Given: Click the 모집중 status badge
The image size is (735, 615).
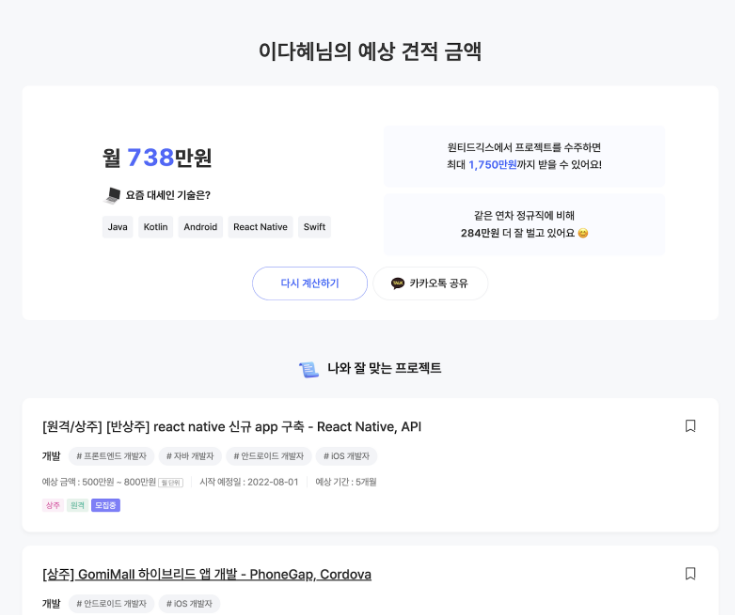Looking at the screenshot, I should click(x=105, y=505).
